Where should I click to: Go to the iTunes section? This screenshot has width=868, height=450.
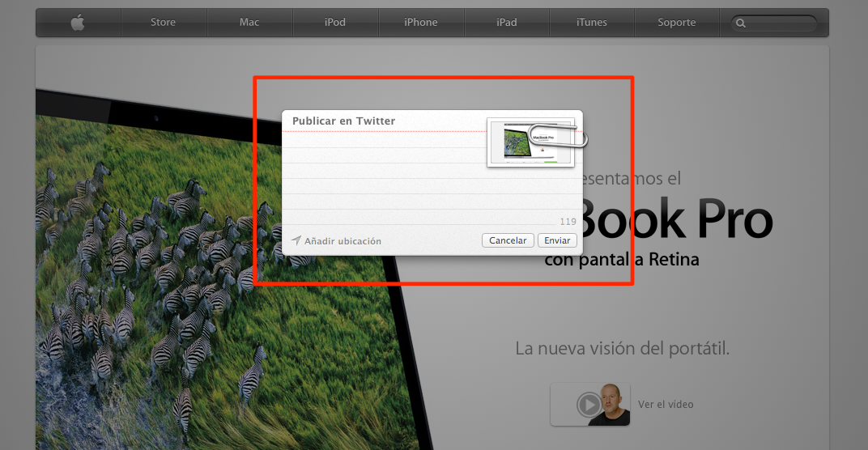pos(592,23)
